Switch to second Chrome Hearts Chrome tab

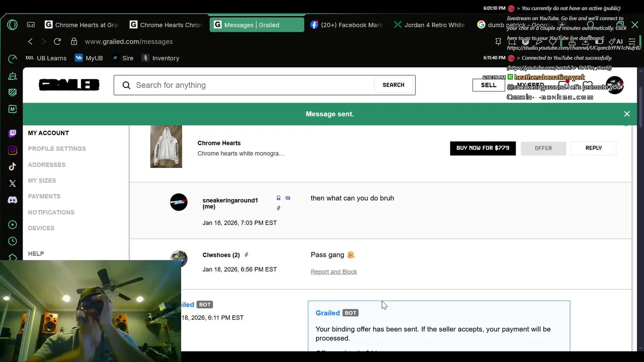point(166,25)
